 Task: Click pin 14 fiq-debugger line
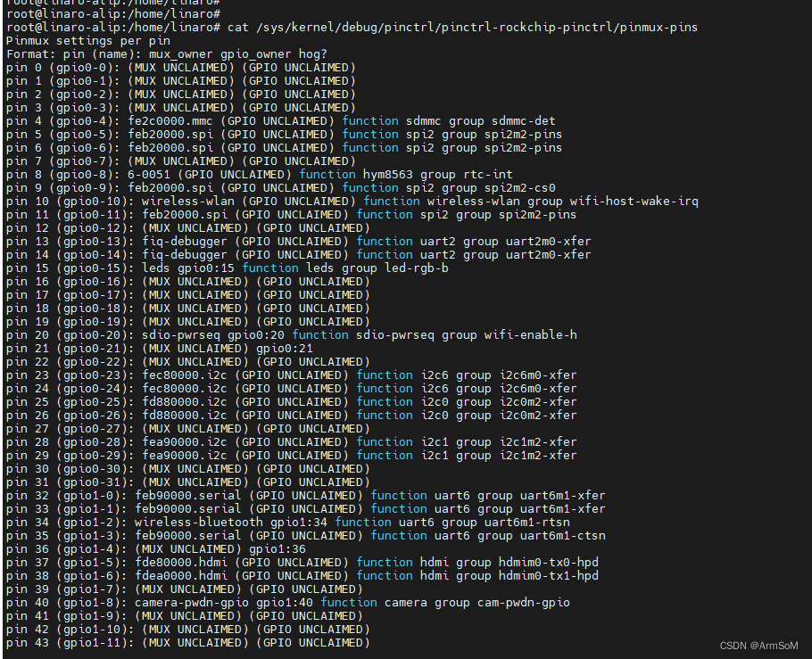coord(298,255)
